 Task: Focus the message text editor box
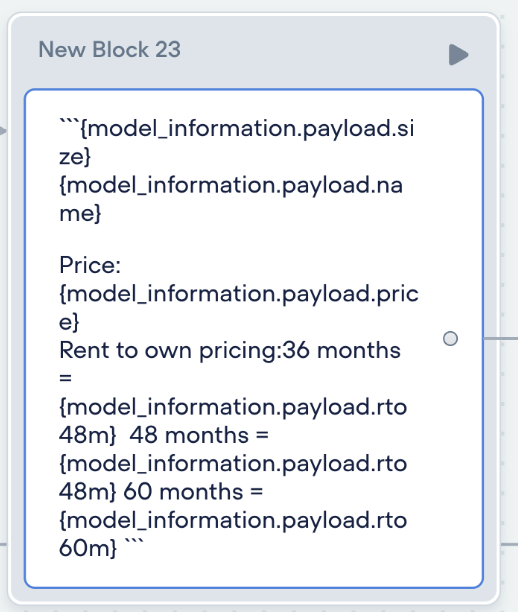point(254,338)
